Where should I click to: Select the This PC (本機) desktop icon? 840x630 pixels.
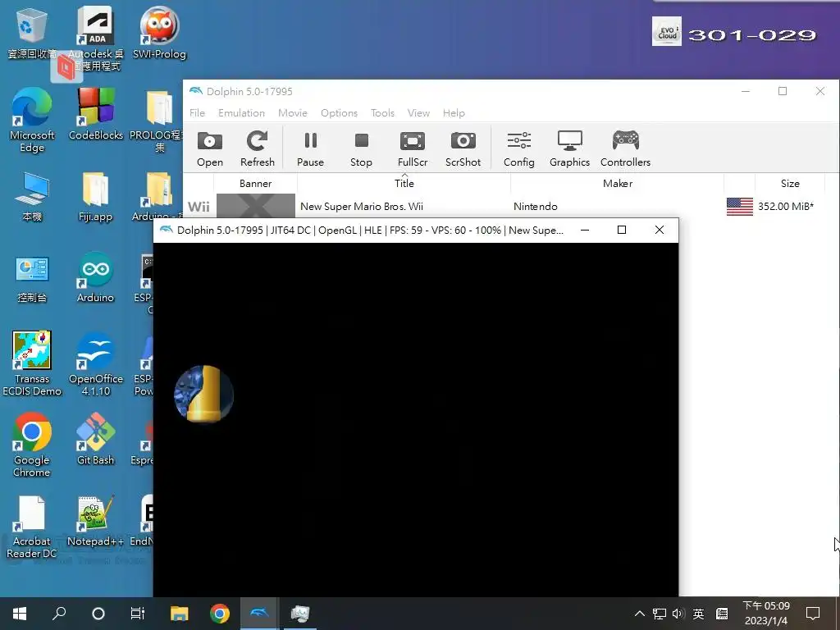coord(32,197)
